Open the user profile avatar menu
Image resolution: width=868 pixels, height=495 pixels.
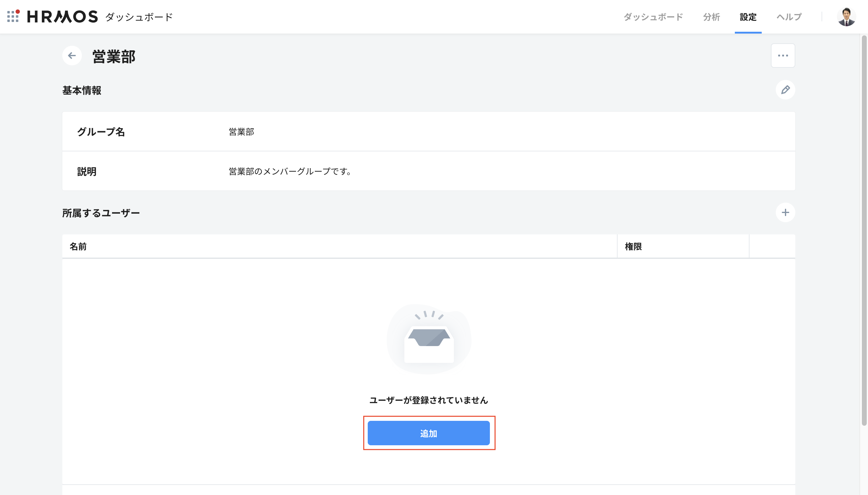pyautogui.click(x=846, y=17)
